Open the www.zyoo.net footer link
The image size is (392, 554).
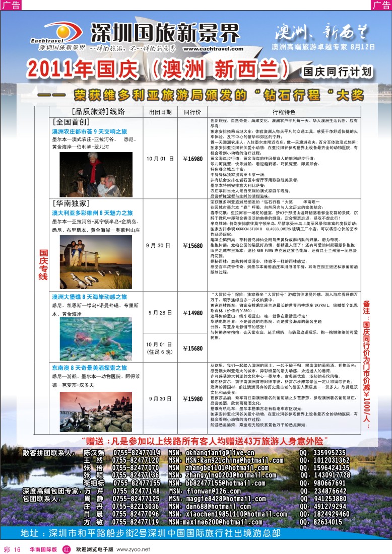(133, 549)
